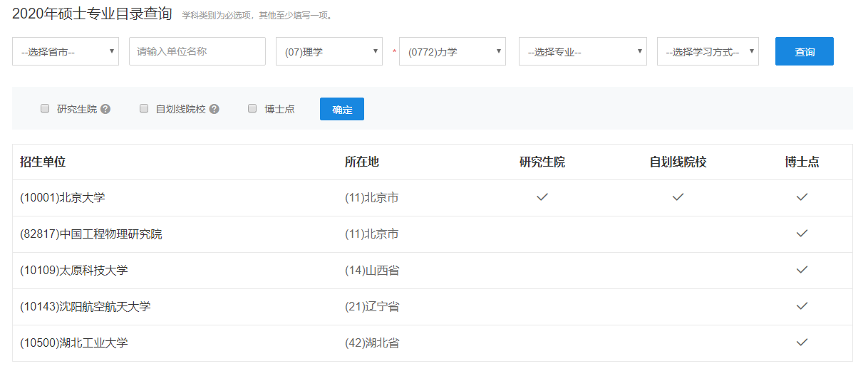Click the 博士点 checkmark for 北京大学
Image resolution: width=868 pixels, height=371 pixels.
[802, 197]
